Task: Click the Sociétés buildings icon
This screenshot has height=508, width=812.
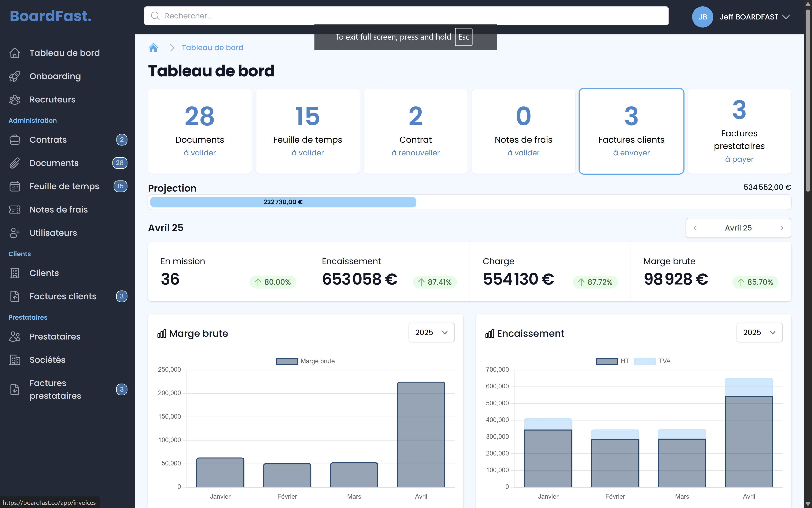Action: tap(15, 360)
